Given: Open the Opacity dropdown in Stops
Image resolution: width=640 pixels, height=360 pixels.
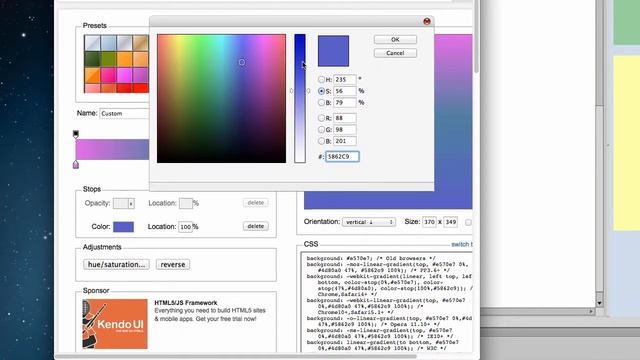Looking at the screenshot, I should [124, 203].
